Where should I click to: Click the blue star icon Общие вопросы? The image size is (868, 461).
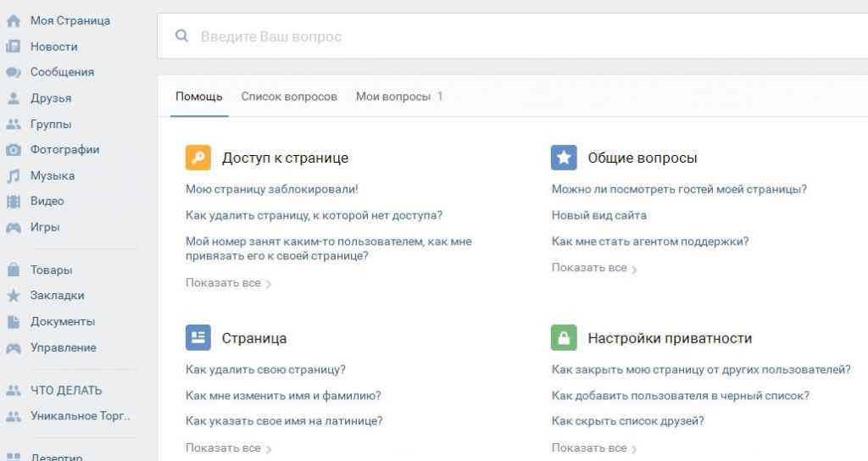coord(564,158)
